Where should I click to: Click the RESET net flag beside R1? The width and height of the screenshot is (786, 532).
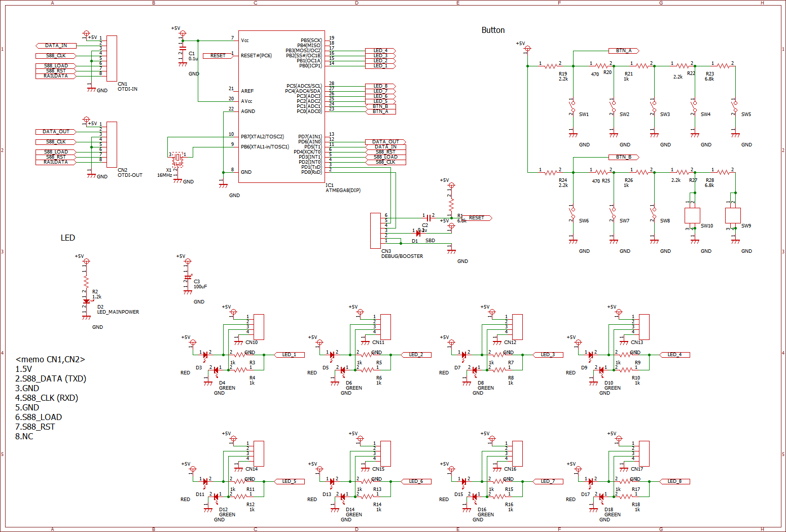tap(477, 218)
